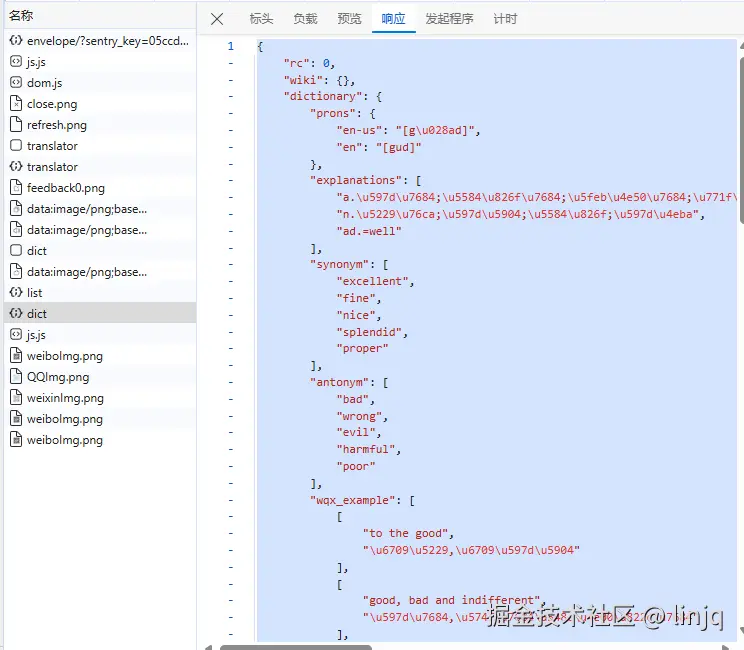Open the 负载 tab

point(305,19)
